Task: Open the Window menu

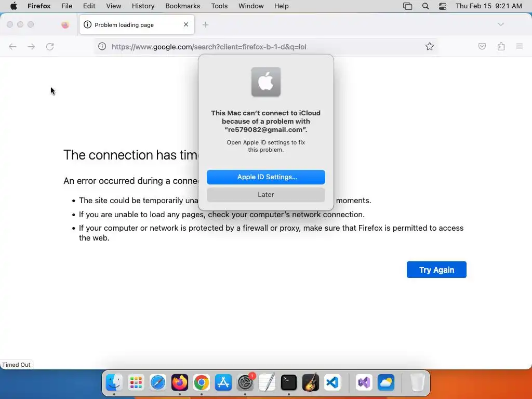Action: coord(251,6)
